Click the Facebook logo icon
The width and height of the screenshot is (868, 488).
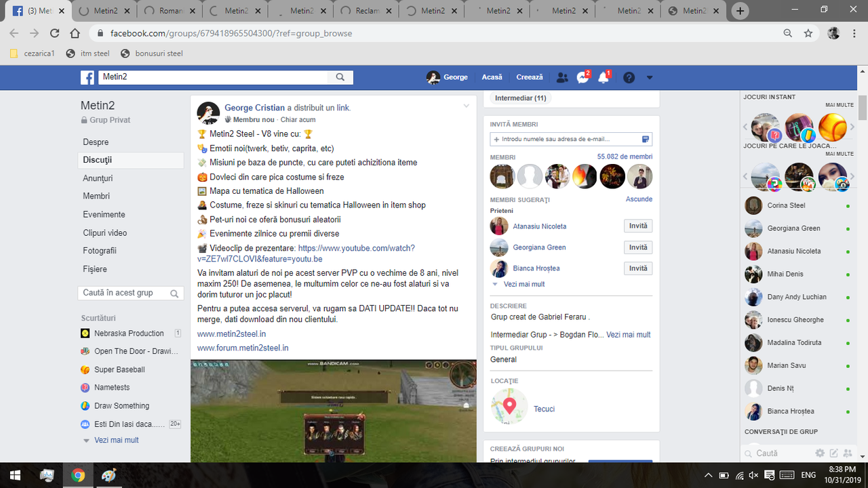tap(87, 77)
